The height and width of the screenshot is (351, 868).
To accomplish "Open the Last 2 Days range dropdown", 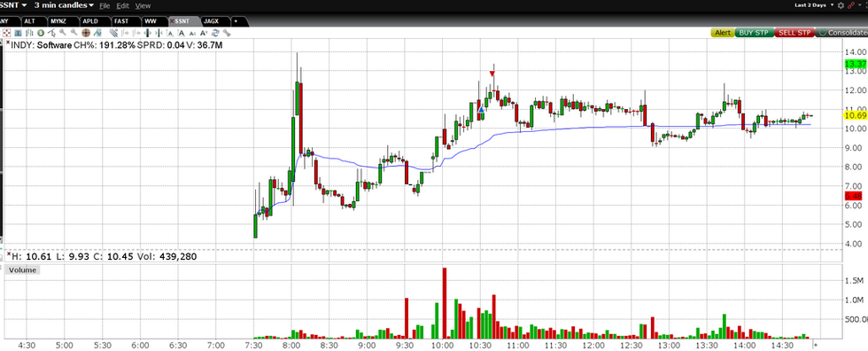I will click(x=814, y=5).
